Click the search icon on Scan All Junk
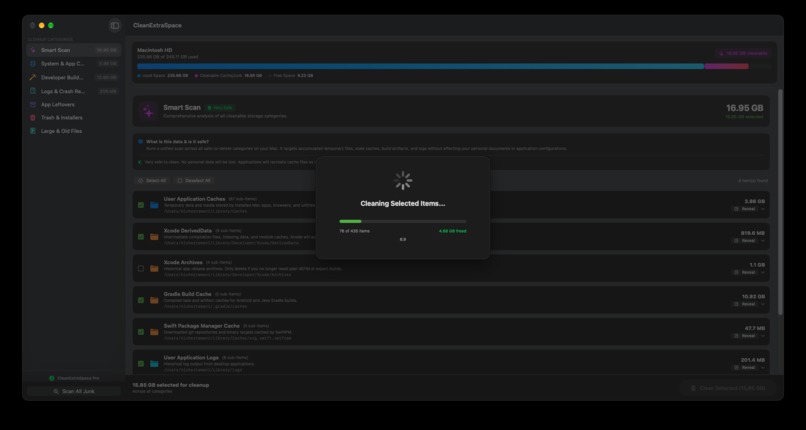This screenshot has height=430, width=806. click(x=57, y=391)
